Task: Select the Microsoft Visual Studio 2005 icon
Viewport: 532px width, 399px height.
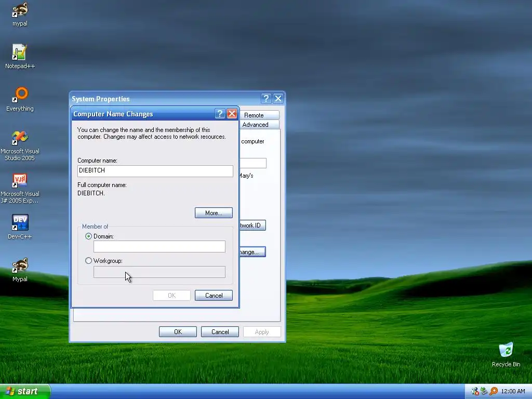Action: pos(20,145)
